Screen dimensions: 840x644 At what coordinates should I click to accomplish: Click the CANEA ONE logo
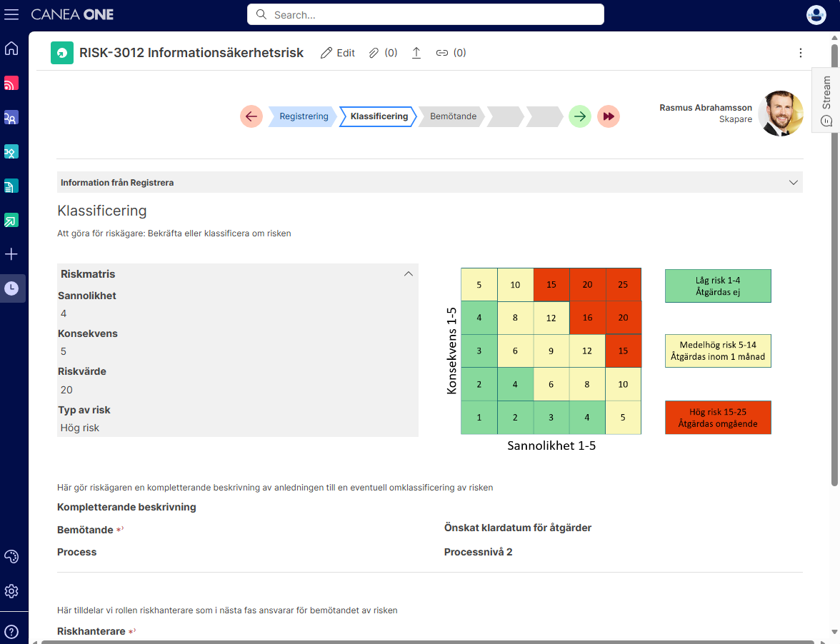click(72, 14)
